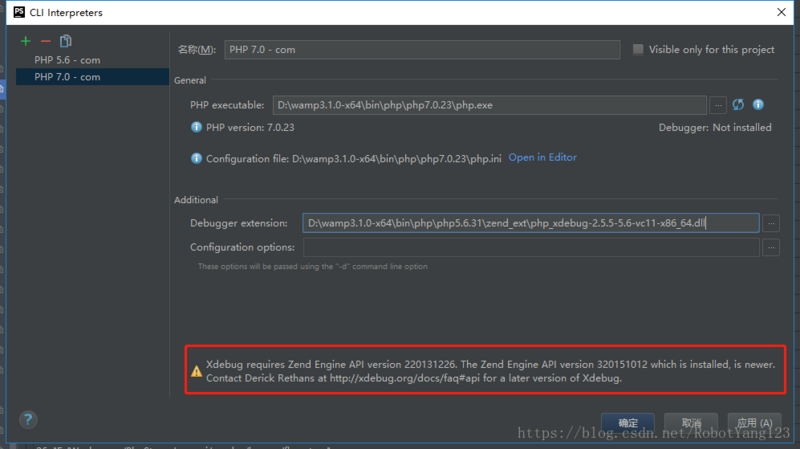
Task: Click PhpStorm icon in title bar
Action: pos(19,12)
